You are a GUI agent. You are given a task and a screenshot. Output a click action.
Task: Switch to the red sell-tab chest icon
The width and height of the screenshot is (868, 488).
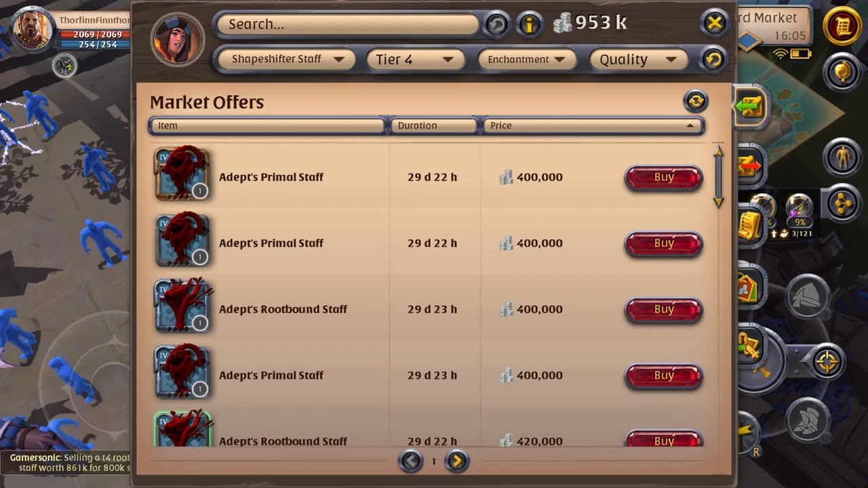(749, 165)
